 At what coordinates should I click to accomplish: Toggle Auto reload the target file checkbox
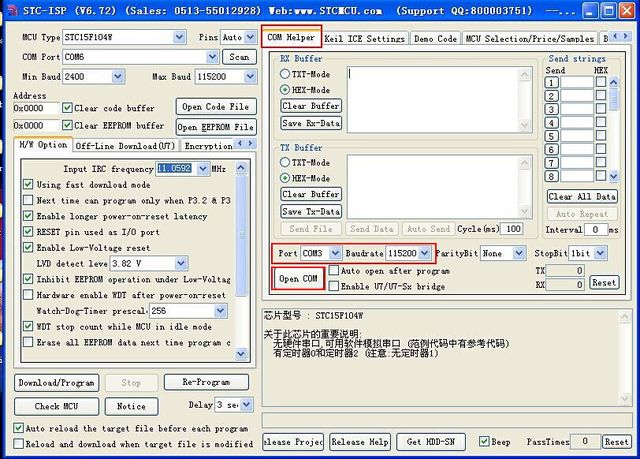pyautogui.click(x=18, y=428)
